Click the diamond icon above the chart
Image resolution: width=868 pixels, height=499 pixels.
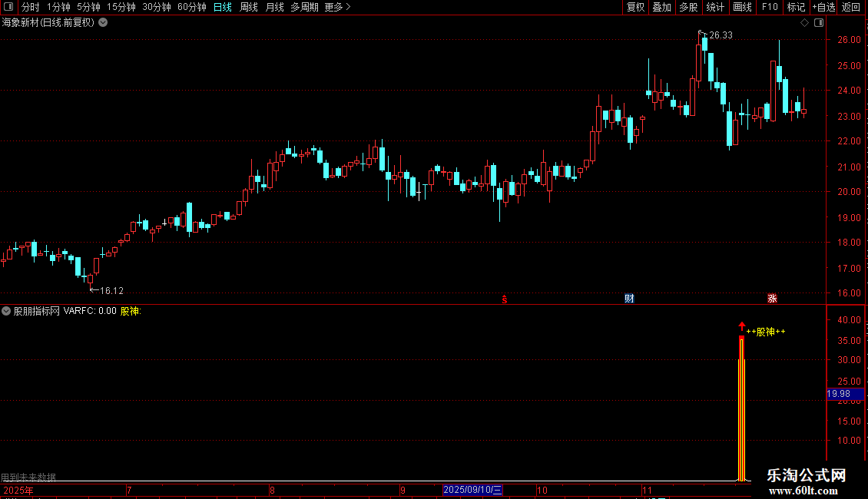(804, 23)
